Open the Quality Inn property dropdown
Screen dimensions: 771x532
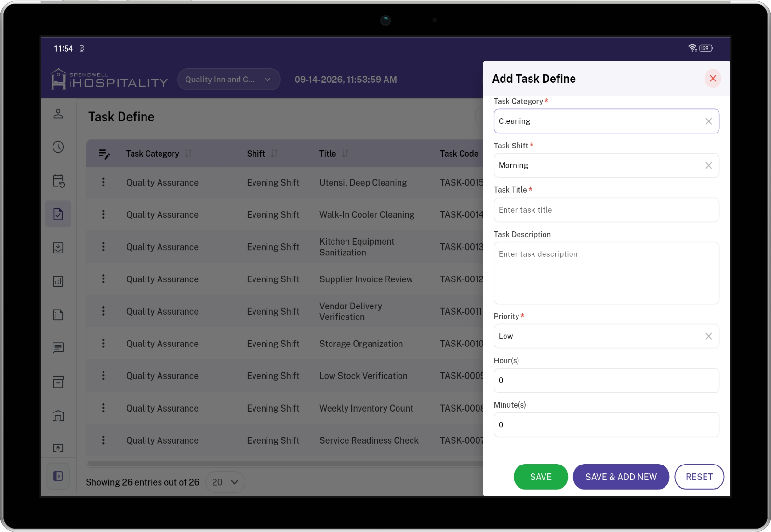[x=229, y=80]
